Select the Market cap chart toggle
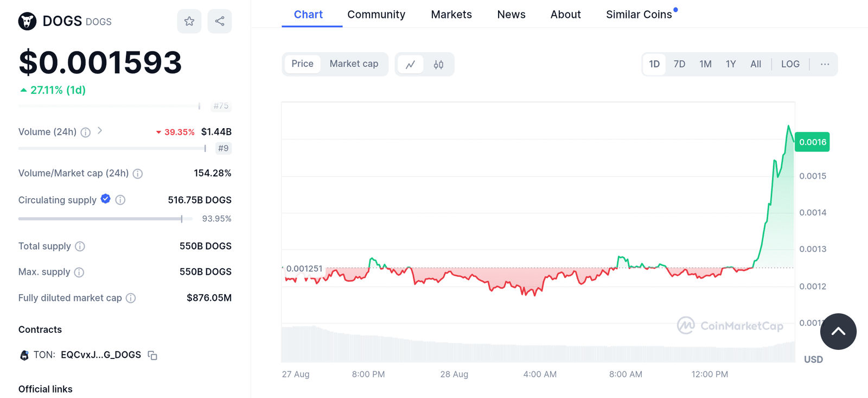This screenshot has height=398, width=868. click(x=354, y=64)
